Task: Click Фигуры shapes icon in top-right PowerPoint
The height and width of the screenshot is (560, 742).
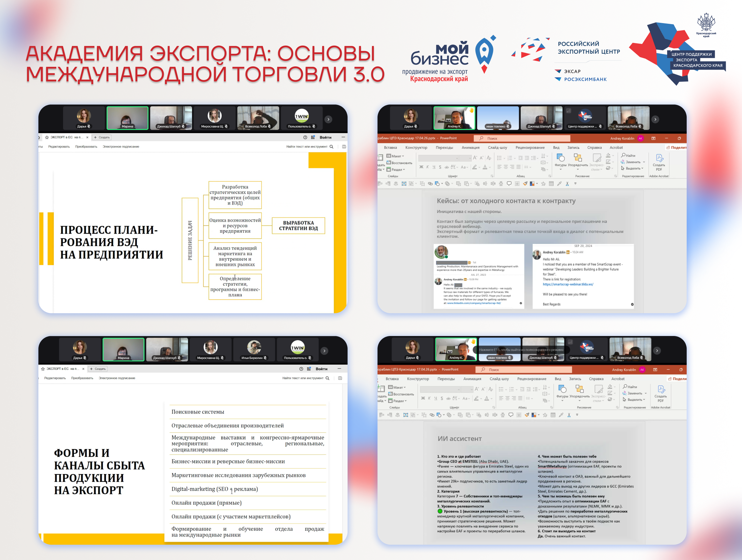Action: [560, 158]
